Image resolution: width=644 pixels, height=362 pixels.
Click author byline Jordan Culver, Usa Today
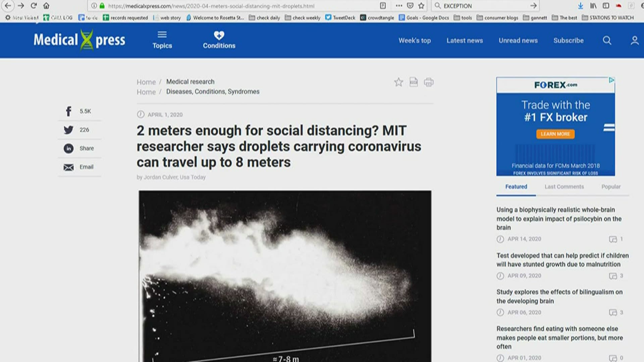click(x=171, y=177)
